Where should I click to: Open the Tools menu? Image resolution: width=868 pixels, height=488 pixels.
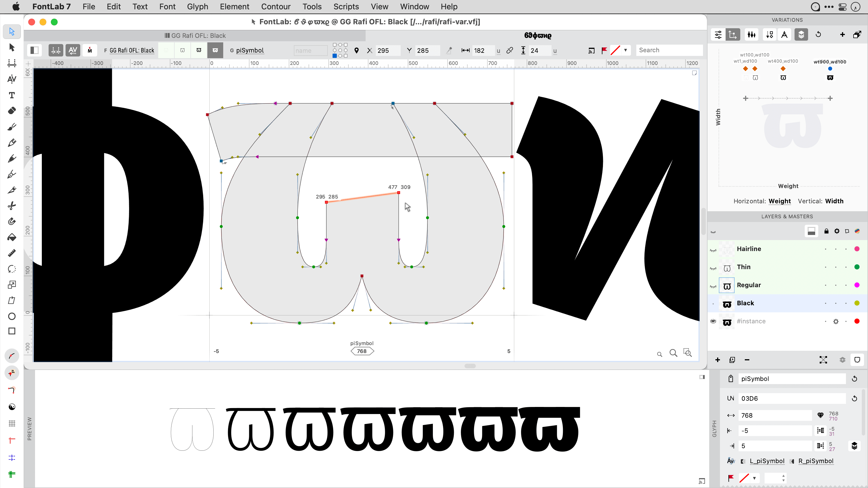(312, 6)
